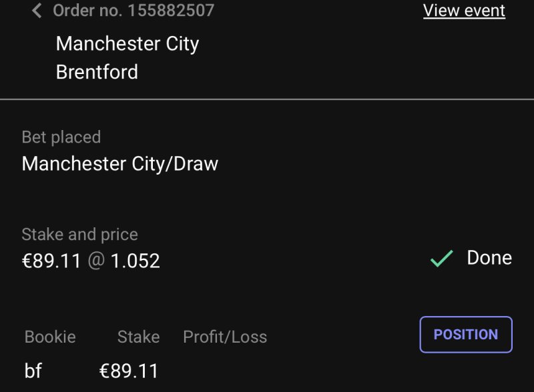
Task: Click the back chevron arrow
Action: click(37, 11)
